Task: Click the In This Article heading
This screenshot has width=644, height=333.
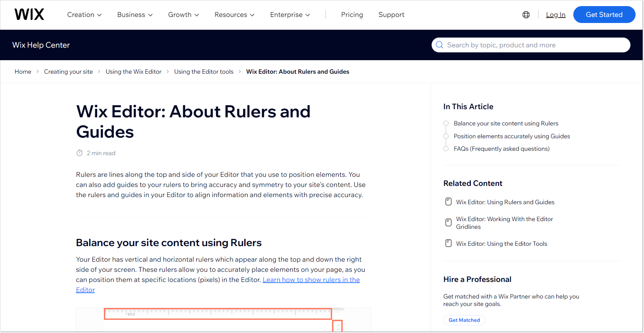Action: coord(468,107)
